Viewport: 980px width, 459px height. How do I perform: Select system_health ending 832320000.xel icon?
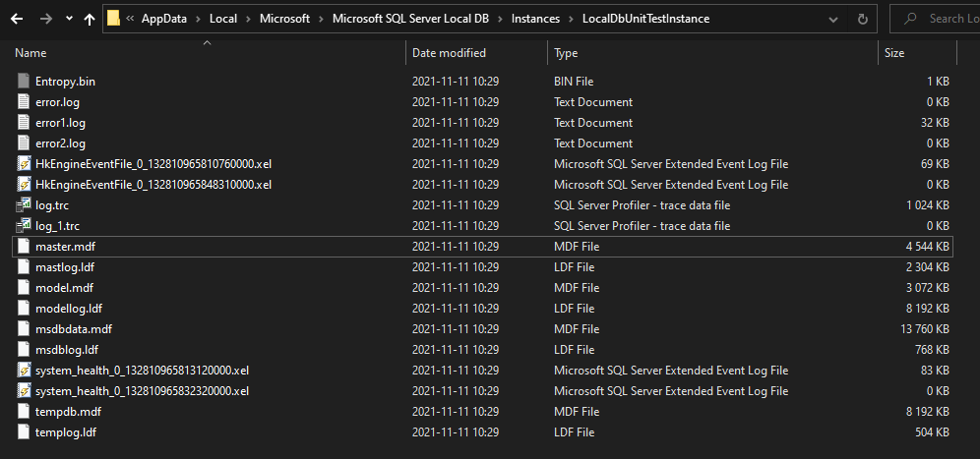pos(24,391)
